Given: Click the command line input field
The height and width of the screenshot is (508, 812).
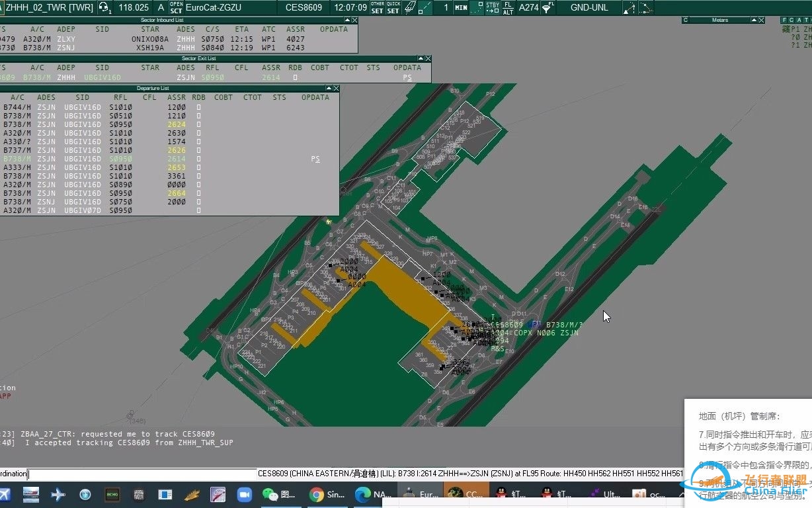Looking at the screenshot, I should [142, 474].
